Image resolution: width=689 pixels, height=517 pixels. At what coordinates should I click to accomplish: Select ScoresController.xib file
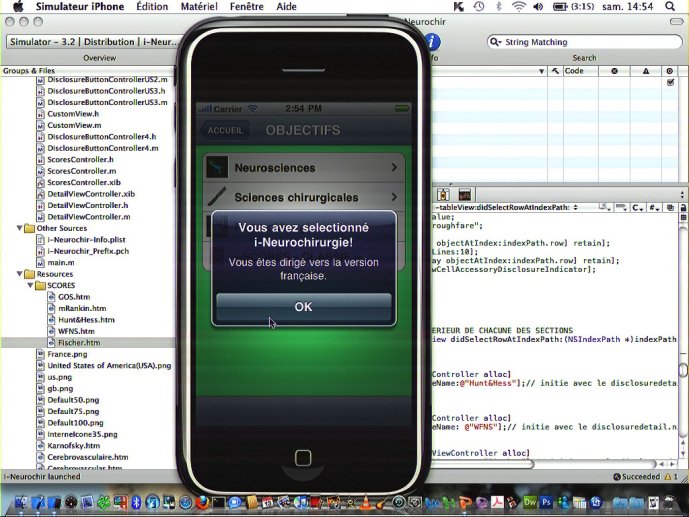click(83, 182)
